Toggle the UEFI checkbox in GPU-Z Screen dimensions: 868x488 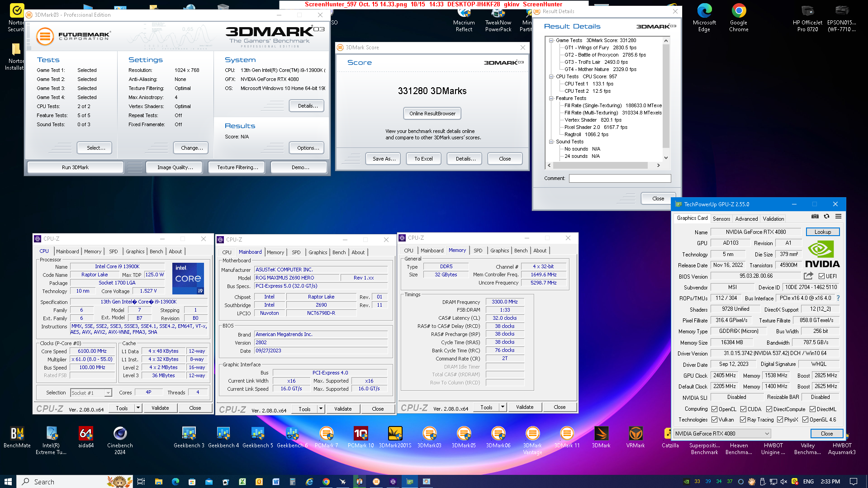pyautogui.click(x=821, y=276)
